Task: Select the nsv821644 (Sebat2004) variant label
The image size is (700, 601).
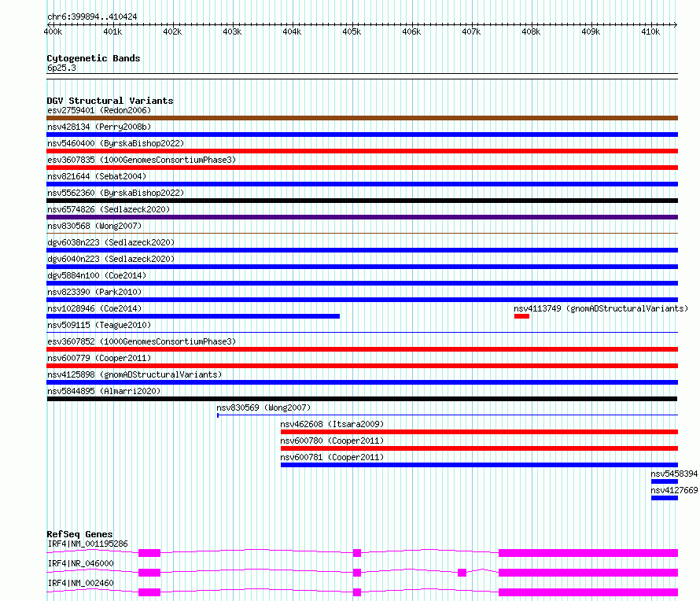Action: [x=97, y=176]
